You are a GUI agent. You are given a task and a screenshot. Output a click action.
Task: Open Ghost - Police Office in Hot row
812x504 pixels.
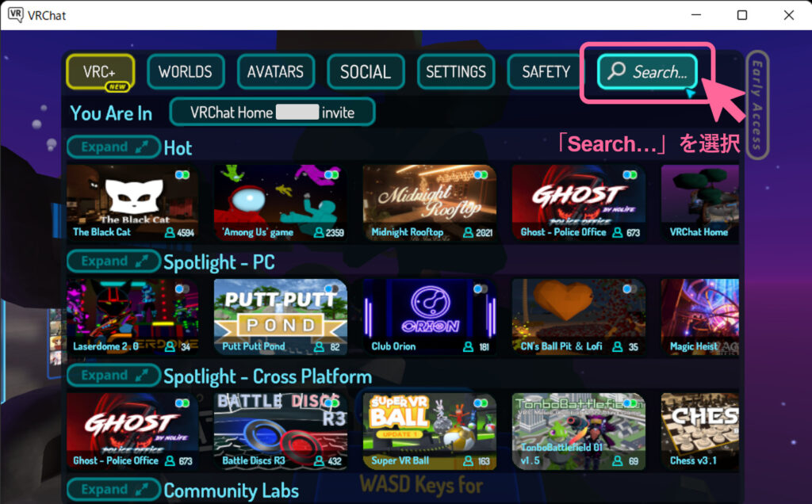pyautogui.click(x=579, y=203)
